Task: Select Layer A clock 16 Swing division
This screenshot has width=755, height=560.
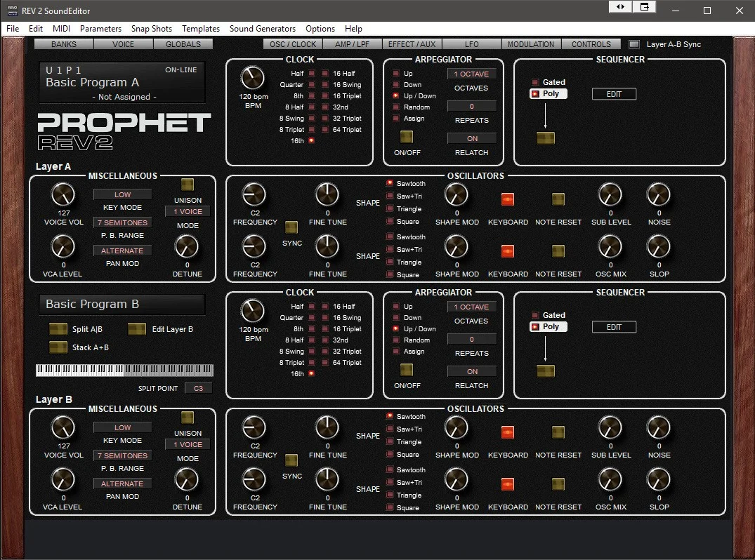Action: tap(325, 84)
